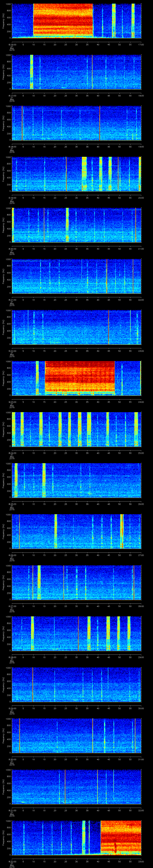Click the 25:00 end time label
This screenshot has width=153, height=868.
click(141, 453)
